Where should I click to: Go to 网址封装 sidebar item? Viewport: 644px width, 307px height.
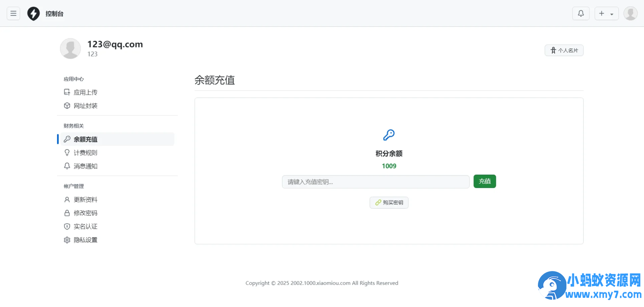[x=86, y=106]
